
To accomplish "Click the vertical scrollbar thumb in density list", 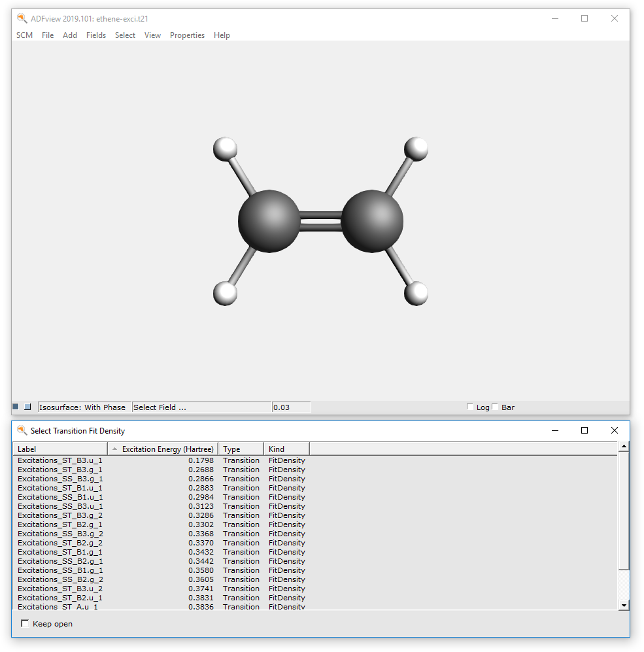I will coord(624,511).
